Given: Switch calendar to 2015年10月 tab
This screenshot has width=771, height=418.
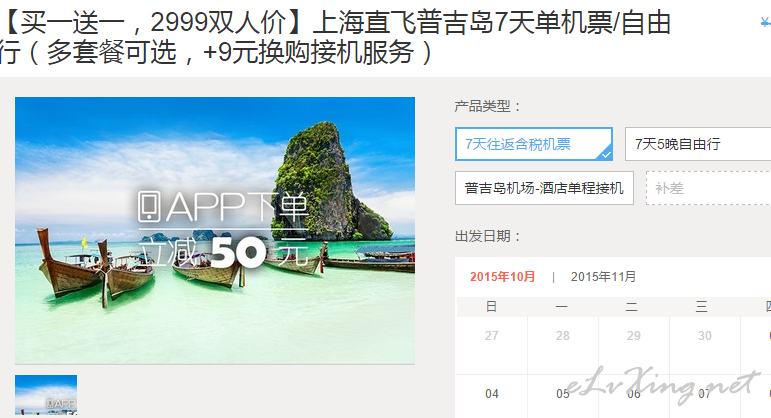Looking at the screenshot, I should (503, 276).
